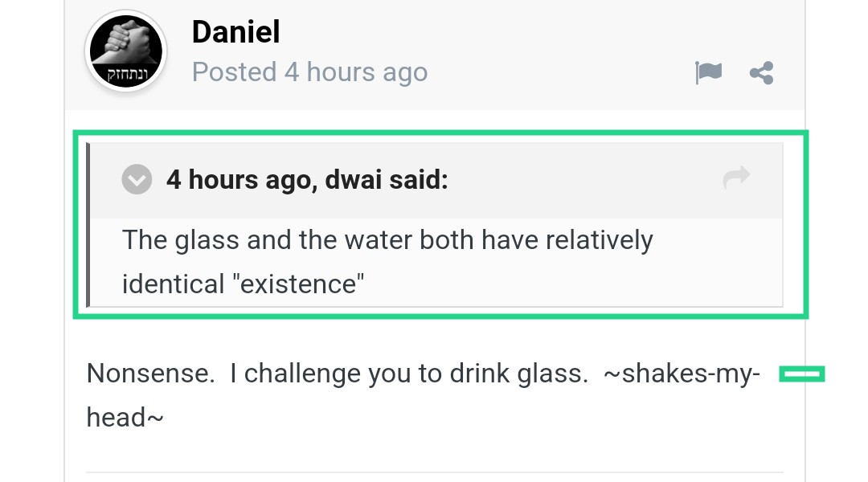868x482 pixels.
Task: Open the Daniel username link
Action: [235, 32]
